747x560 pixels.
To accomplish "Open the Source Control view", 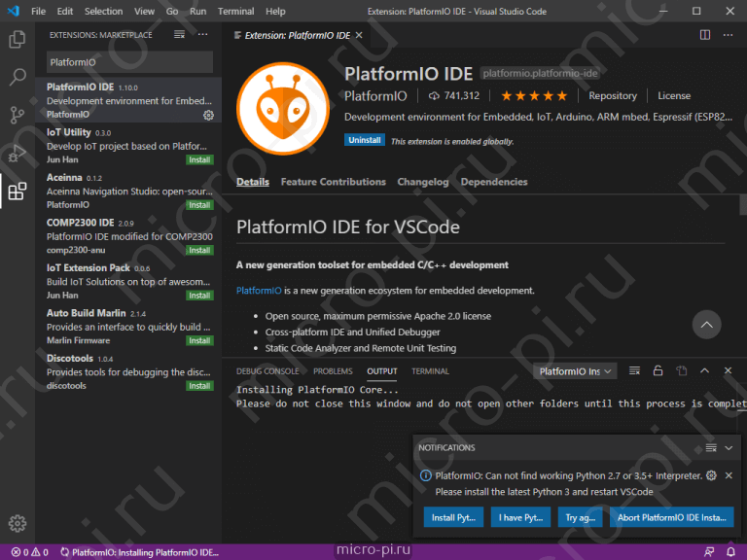I will pos(18,115).
